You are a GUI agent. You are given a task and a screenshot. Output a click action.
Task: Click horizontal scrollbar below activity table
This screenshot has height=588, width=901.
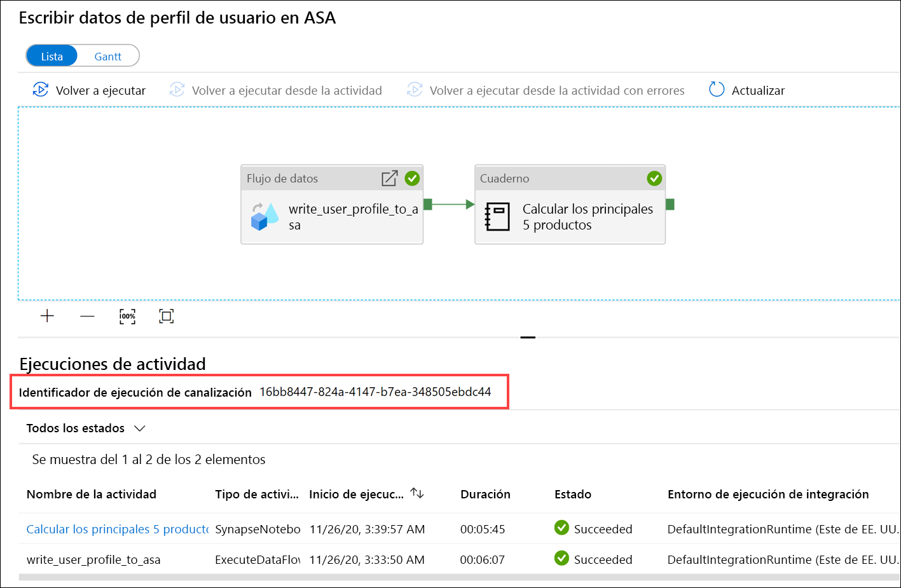click(459, 577)
